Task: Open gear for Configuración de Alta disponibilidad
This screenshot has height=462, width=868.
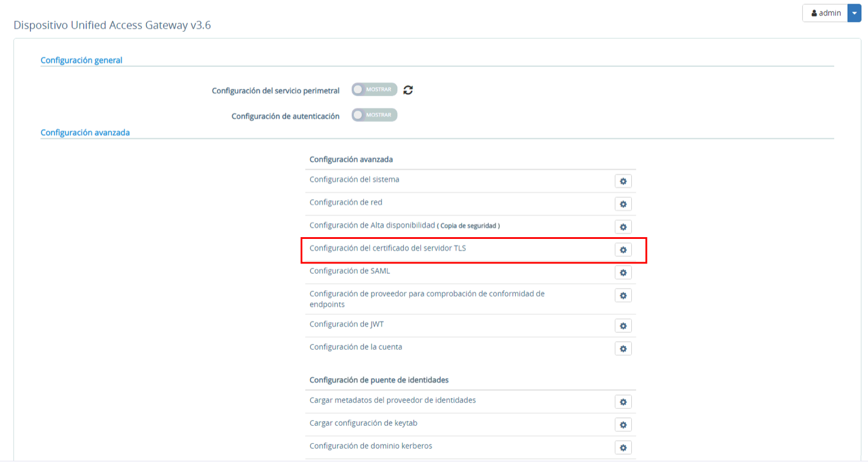Action: [x=623, y=227]
